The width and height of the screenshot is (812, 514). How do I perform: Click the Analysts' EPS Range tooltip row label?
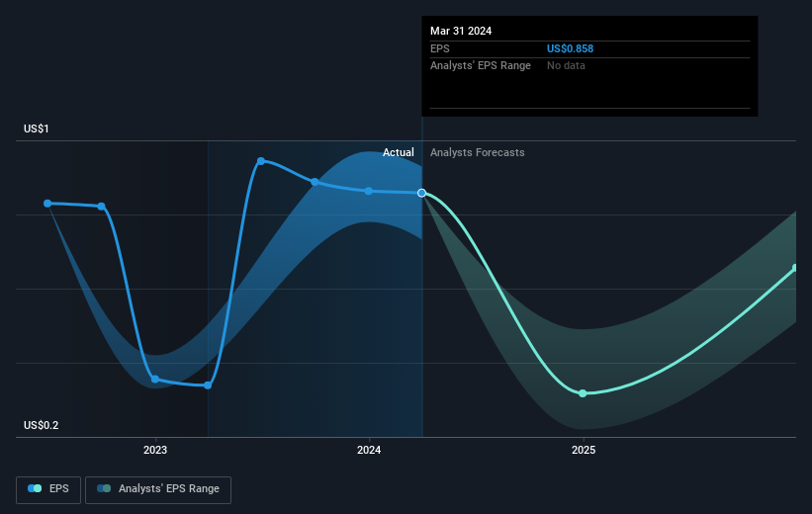pyautogui.click(x=481, y=66)
